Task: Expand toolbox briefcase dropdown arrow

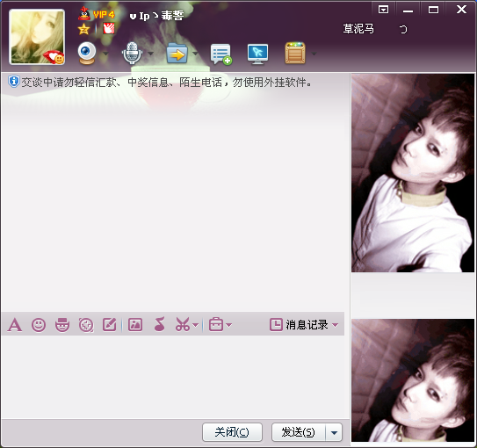Action: (229, 325)
